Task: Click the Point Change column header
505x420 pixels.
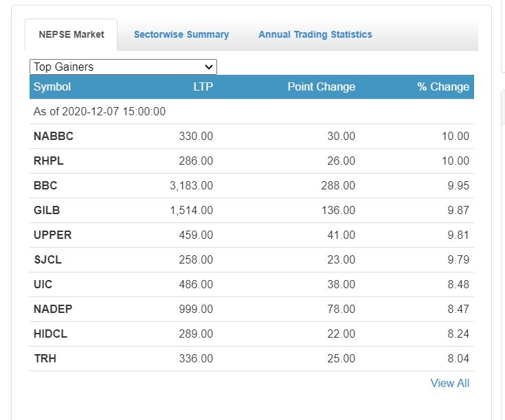Action: [x=321, y=86]
